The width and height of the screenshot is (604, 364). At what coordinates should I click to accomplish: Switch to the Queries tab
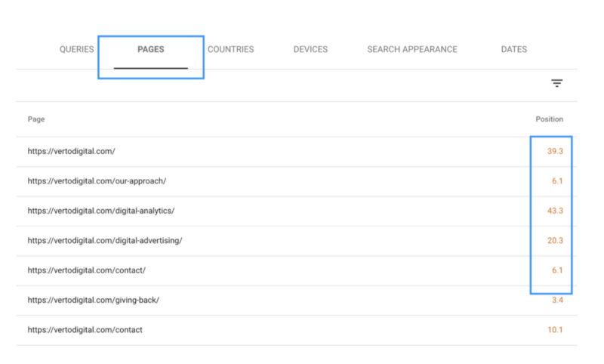[x=77, y=49]
